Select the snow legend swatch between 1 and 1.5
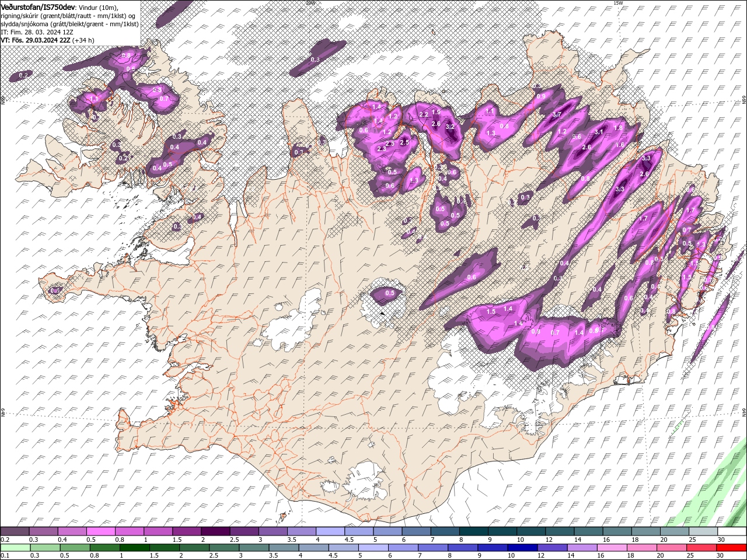Screen dimensions: 747x560 pyautogui.click(x=158, y=531)
